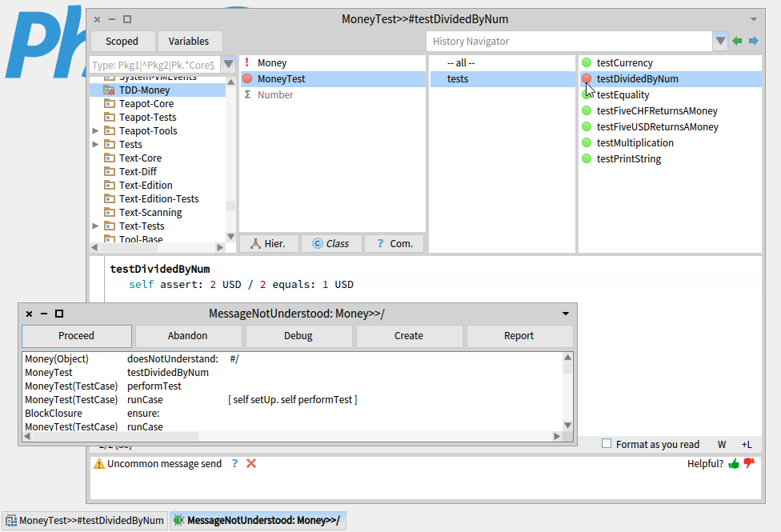Select the Text-Edition-Tests package
781x532 pixels.
pyautogui.click(x=158, y=198)
